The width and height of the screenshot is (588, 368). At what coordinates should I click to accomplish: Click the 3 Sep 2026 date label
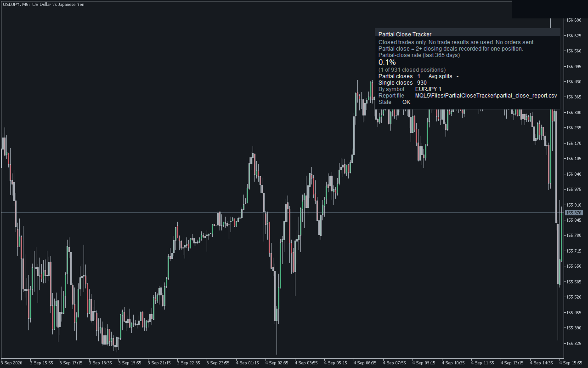tap(13, 363)
